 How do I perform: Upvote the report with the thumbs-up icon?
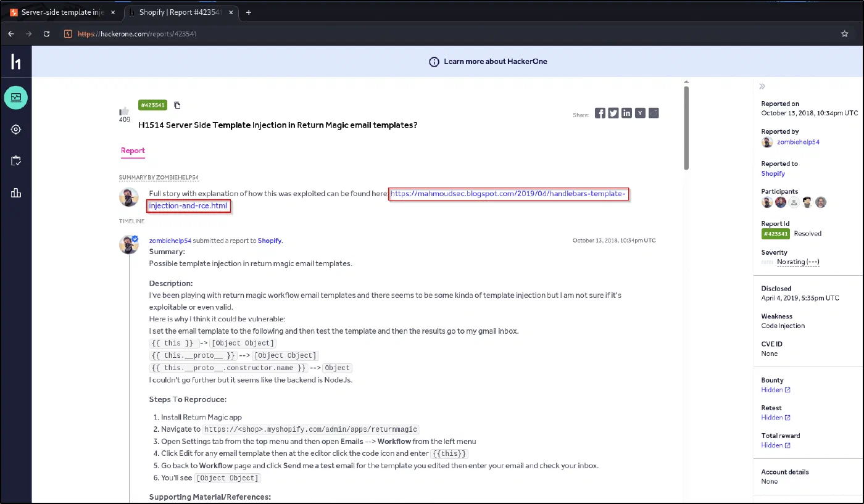pyautogui.click(x=125, y=111)
